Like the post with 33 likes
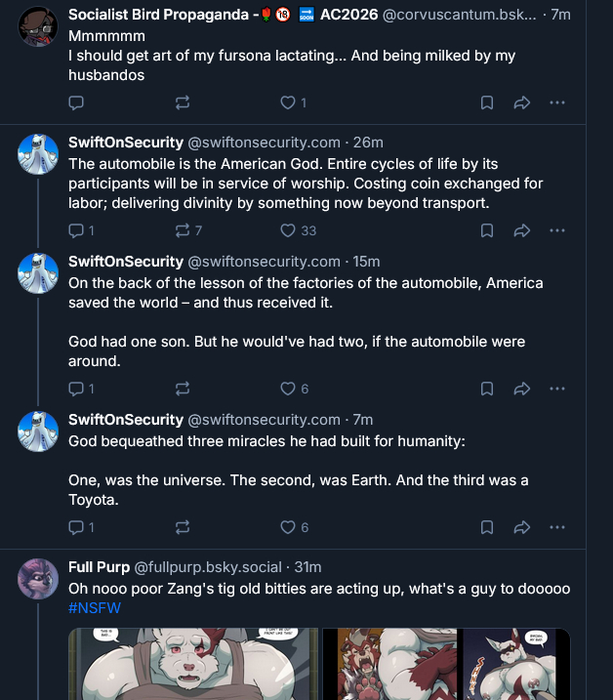The height and width of the screenshot is (700, 613). click(288, 230)
